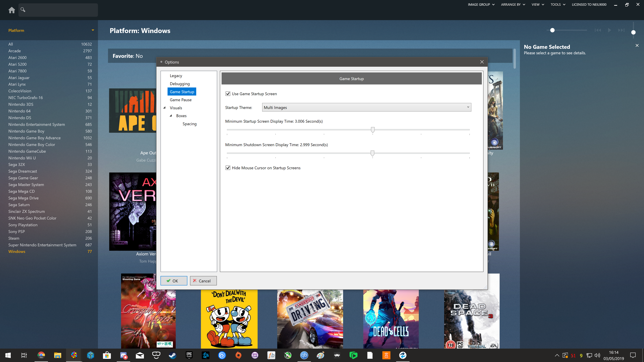644x362 pixels.
Task: Open File Explorer from the taskbar
Action: point(58,355)
